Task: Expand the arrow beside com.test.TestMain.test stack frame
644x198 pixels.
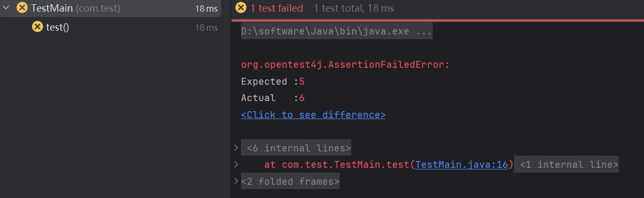Action: [236, 165]
